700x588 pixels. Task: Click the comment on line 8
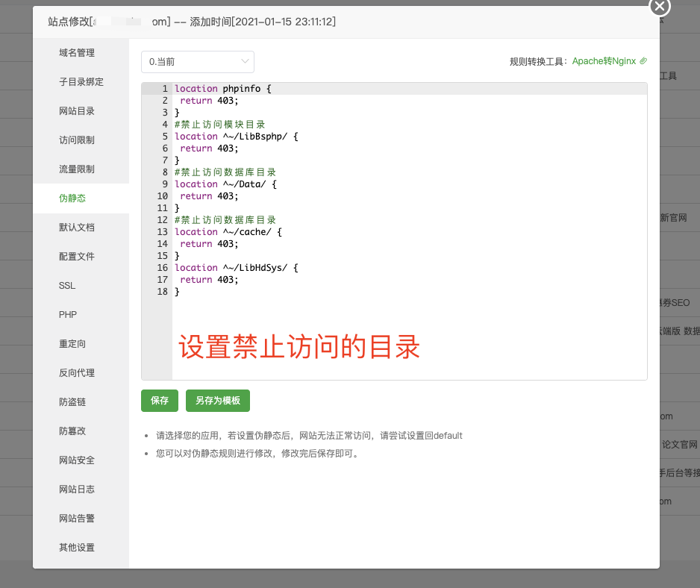pyautogui.click(x=225, y=172)
